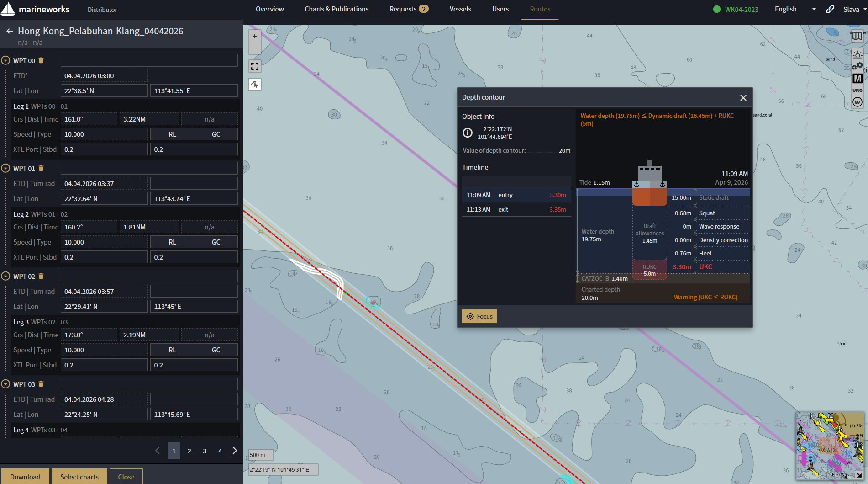Screen dimensions: 868x484
Task: Go to previous waypoint page arrow
Action: [158, 451]
